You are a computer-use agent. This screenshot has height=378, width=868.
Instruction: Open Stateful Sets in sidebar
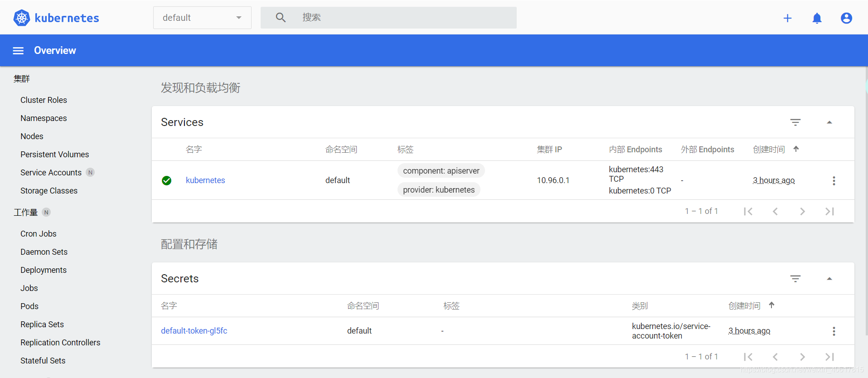coord(43,361)
